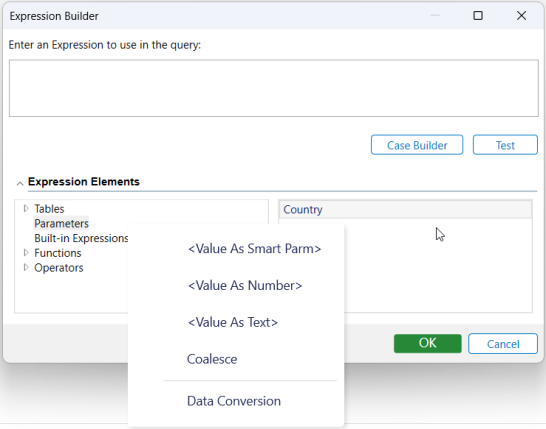Screen dimensions: 546x429
Task: Select the Country parameter in the list
Action: tap(405, 209)
